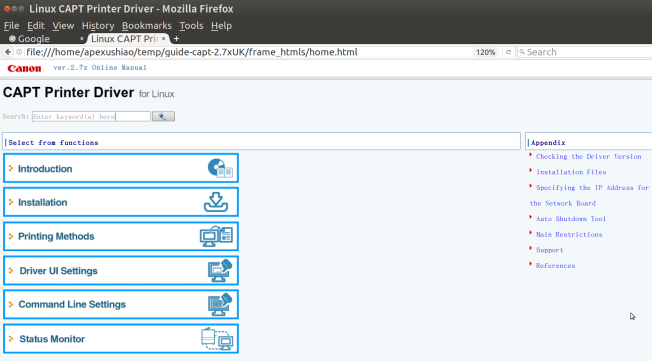
Task: Click the ver.2.7x Online Manual text
Action: [x=100, y=67]
